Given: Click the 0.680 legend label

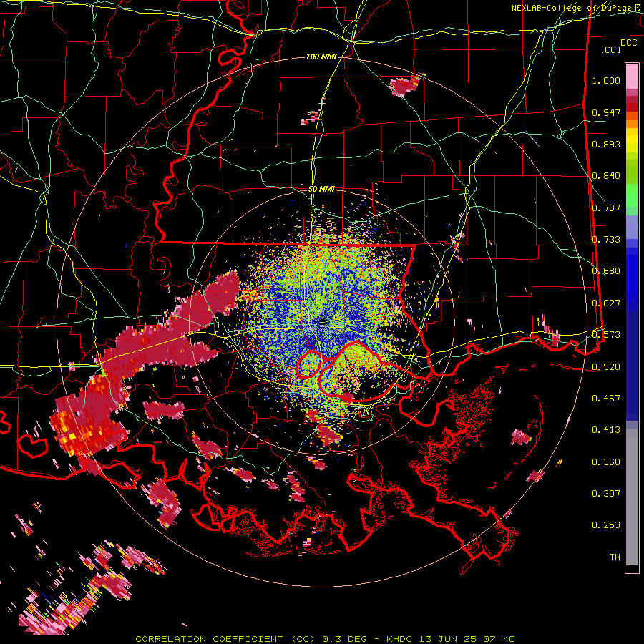Looking at the screenshot, I should click(x=606, y=271).
